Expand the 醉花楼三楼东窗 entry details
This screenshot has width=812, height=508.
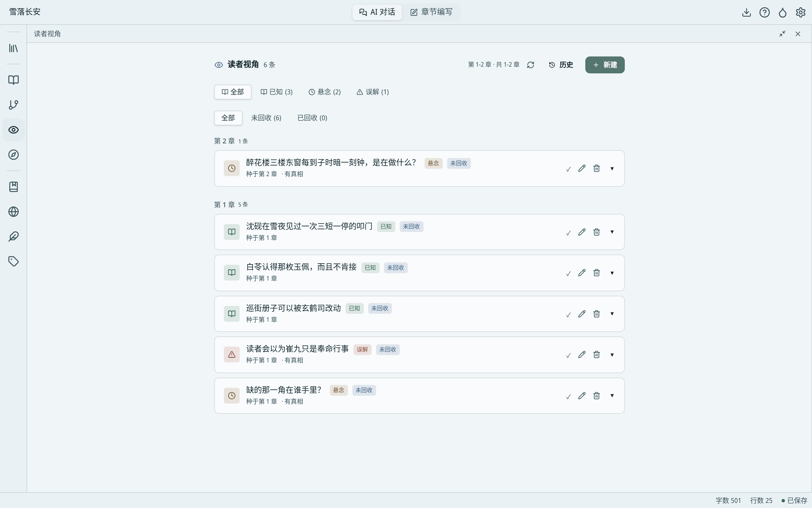(x=612, y=169)
